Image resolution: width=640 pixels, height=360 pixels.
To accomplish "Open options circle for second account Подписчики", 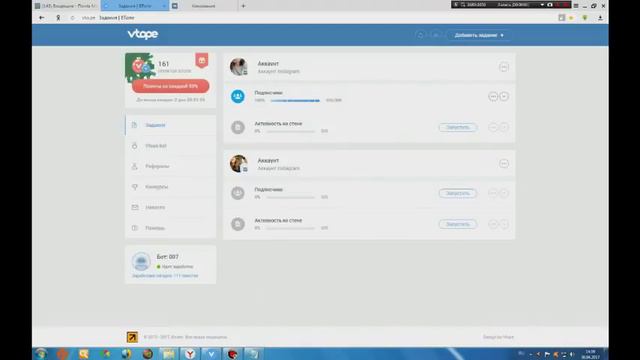I will [x=493, y=193].
